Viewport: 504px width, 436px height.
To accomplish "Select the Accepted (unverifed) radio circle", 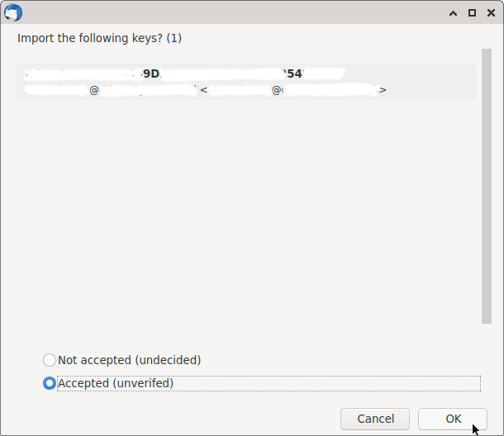I will pos(50,383).
